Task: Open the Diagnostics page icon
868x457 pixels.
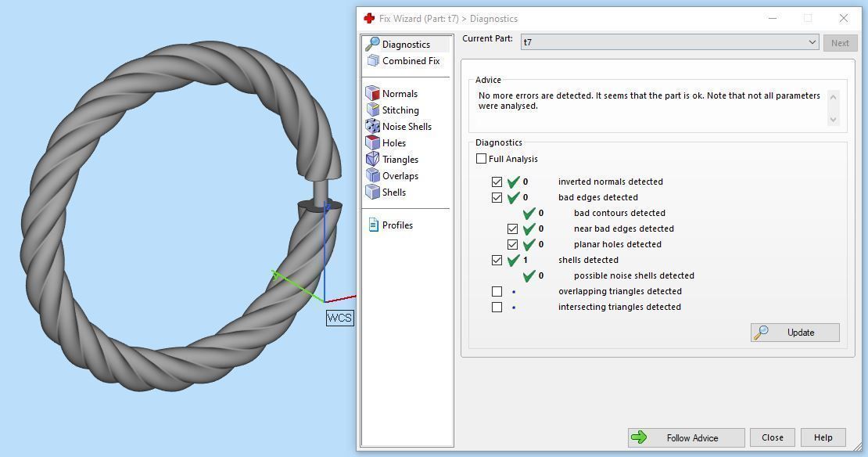Action: pos(372,45)
